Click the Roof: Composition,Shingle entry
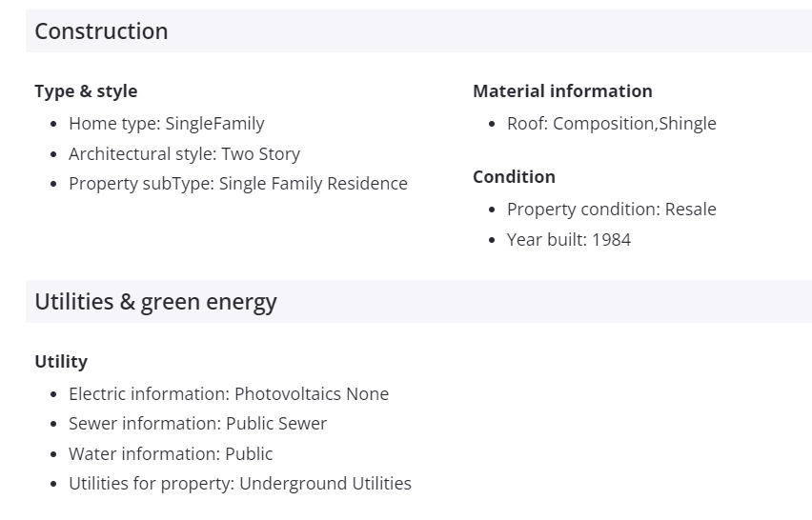The image size is (812, 520). click(611, 124)
